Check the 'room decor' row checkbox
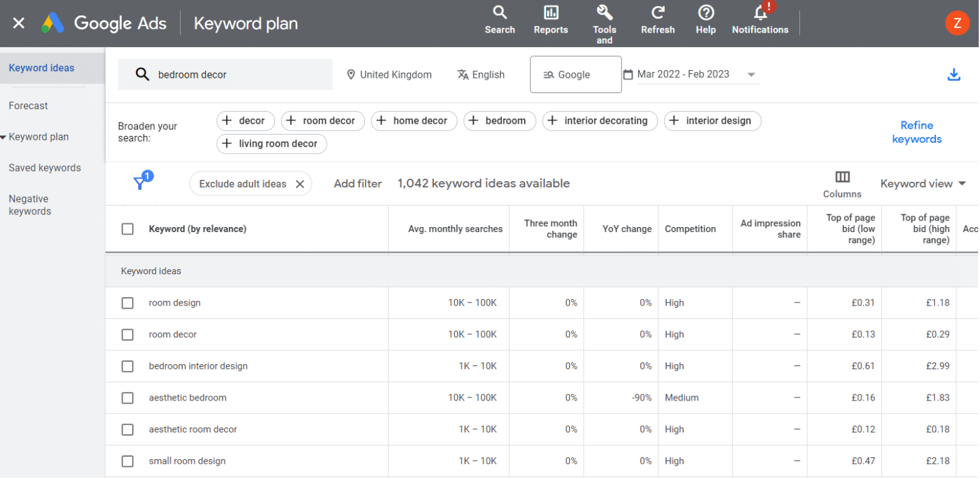The image size is (980, 479). point(128,335)
